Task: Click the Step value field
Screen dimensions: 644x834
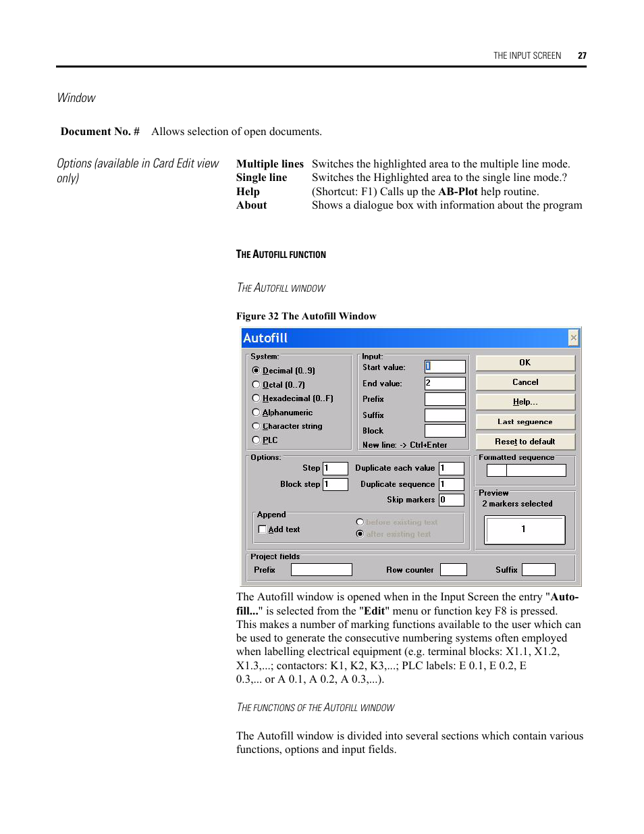Action: (x=335, y=468)
